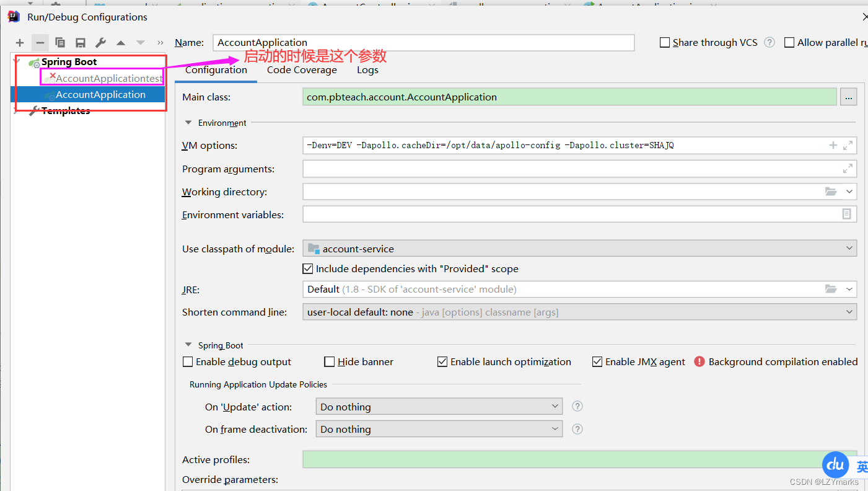868x491 pixels.
Task: Switch to the Logs tab
Action: [367, 70]
